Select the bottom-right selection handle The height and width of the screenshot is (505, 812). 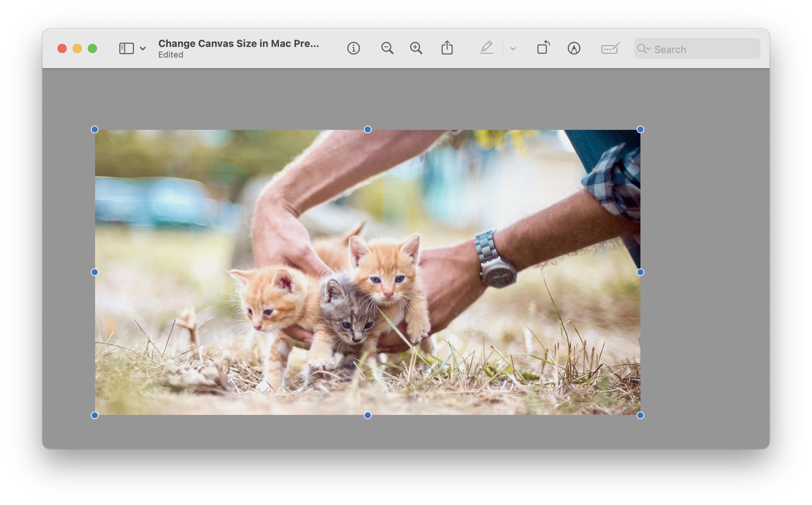640,415
